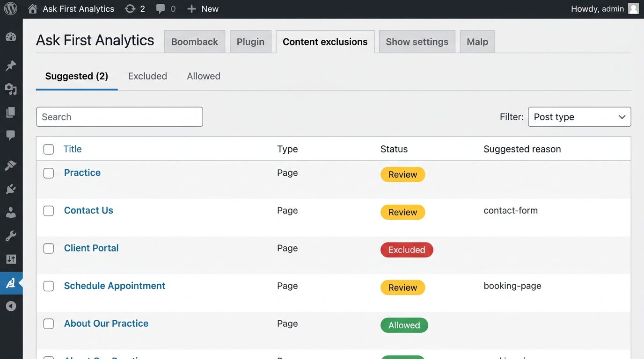Viewport: 644px width, 359px height.
Task: Click the booking-page suggested reason
Action: click(512, 286)
